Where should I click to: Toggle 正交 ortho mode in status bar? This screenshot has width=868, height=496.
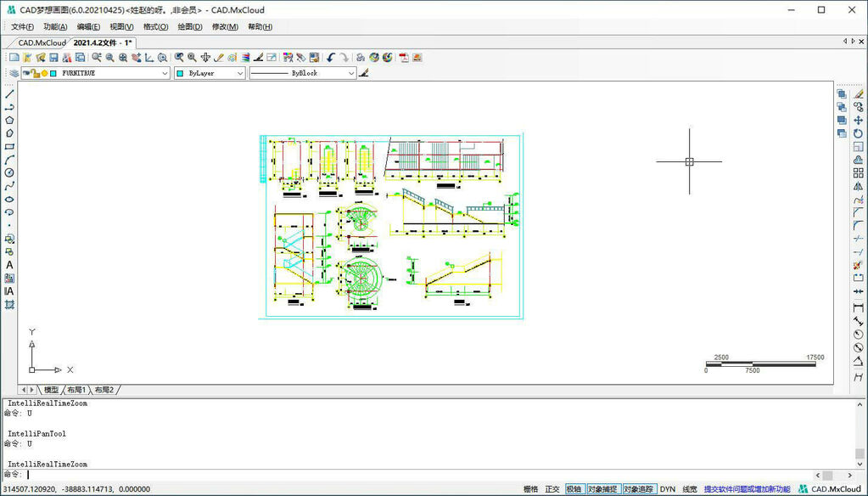click(x=552, y=489)
